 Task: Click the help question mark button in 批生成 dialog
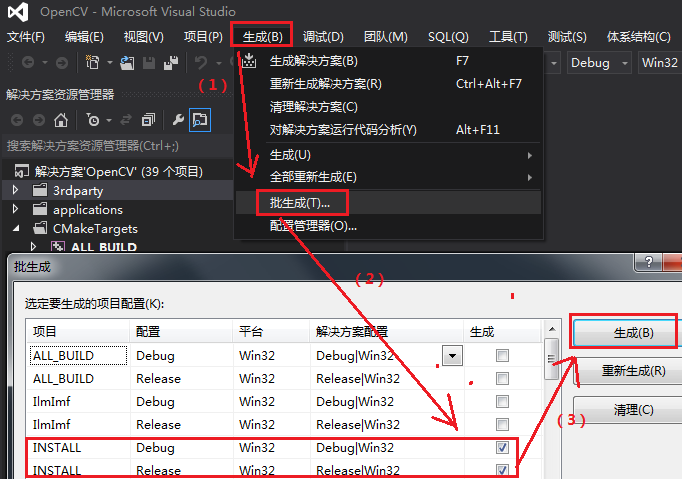point(649,262)
